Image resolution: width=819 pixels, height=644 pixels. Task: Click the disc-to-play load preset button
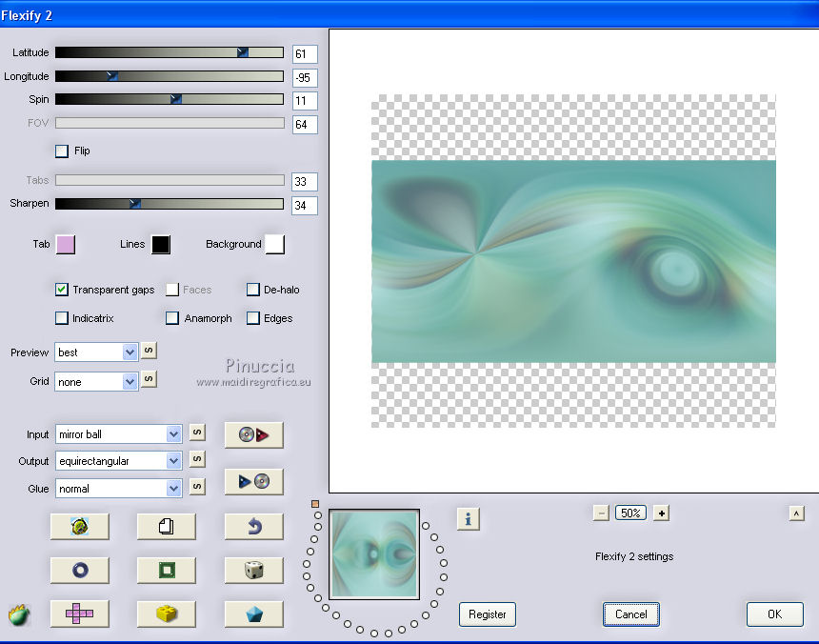click(x=254, y=434)
